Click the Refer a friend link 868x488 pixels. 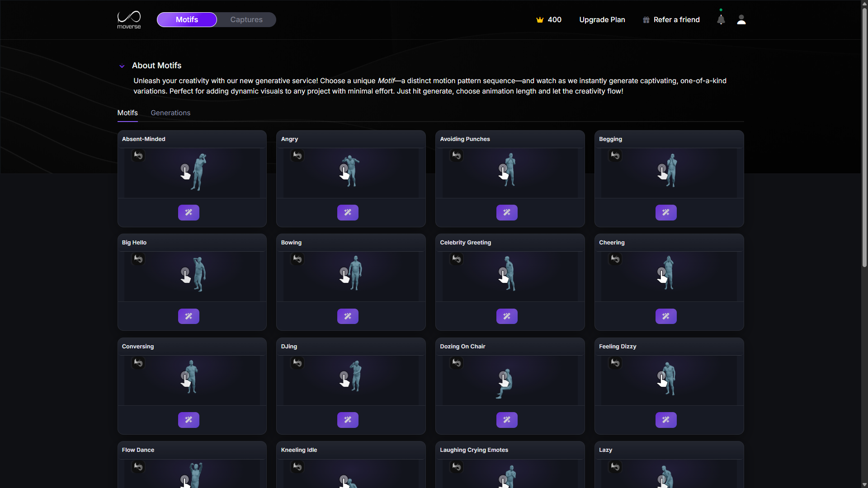pyautogui.click(x=671, y=20)
